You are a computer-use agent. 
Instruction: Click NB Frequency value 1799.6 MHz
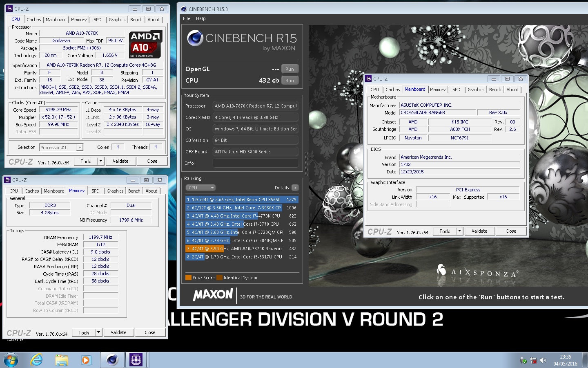[131, 220]
